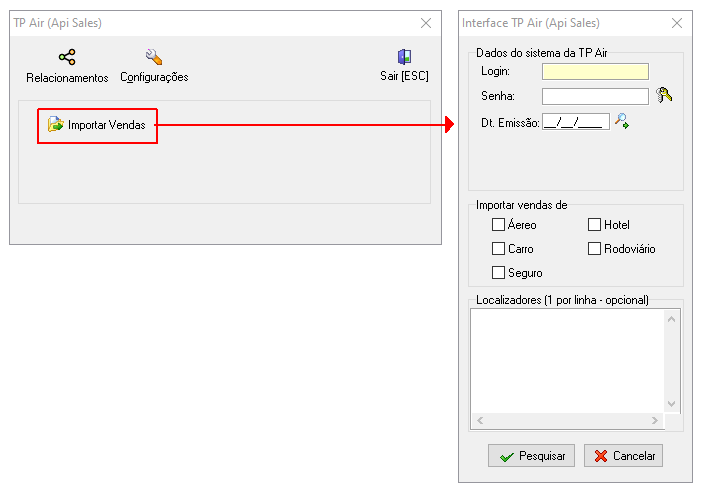Close the TP Air (Api Sales) window

point(426,23)
